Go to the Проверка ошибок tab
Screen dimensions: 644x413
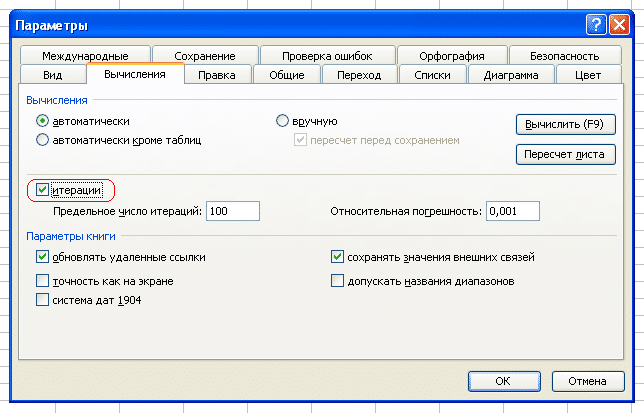pyautogui.click(x=327, y=56)
